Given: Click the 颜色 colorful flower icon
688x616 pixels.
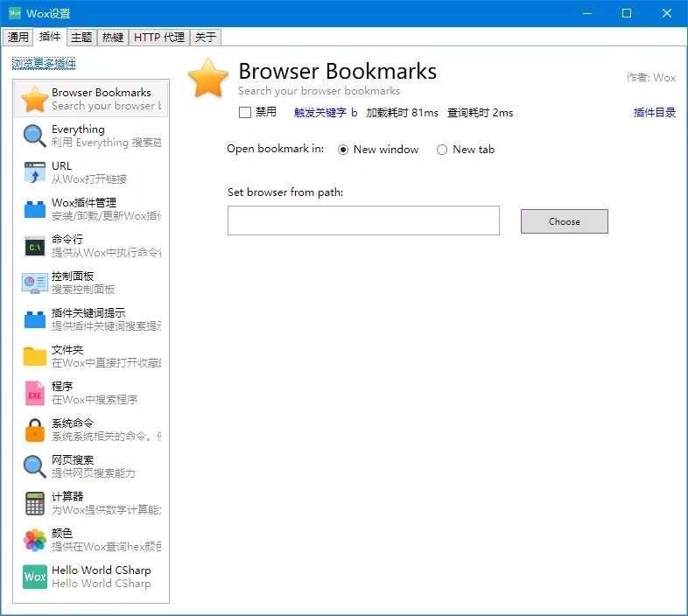Looking at the screenshot, I should 35,540.
